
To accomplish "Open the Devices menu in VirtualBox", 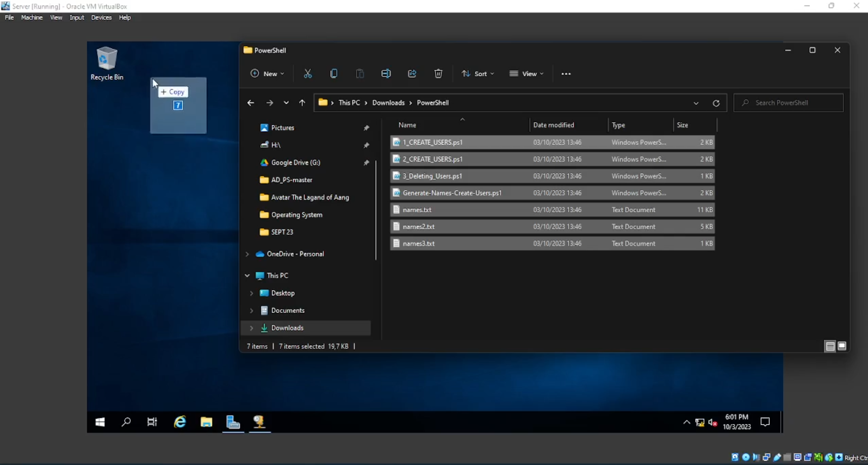I will point(101,17).
